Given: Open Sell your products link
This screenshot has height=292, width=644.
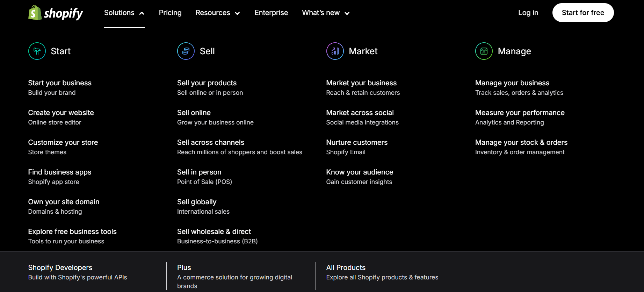Looking at the screenshot, I should coord(207,83).
